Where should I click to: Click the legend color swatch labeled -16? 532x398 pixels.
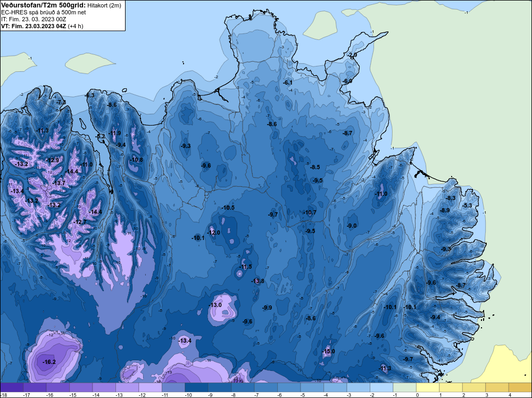click(x=58, y=387)
